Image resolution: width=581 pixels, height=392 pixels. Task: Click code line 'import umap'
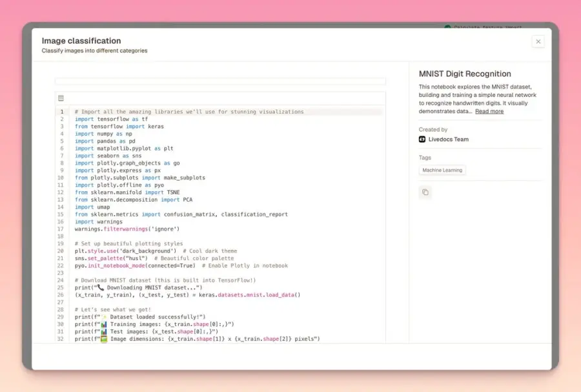(92, 207)
